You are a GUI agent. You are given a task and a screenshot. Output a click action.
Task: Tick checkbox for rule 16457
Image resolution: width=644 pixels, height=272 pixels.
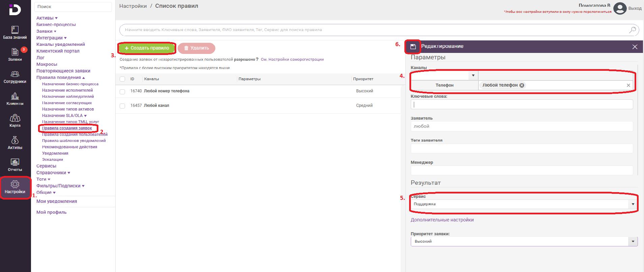[122, 106]
